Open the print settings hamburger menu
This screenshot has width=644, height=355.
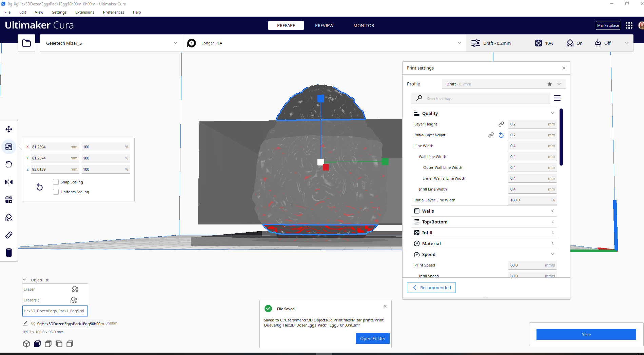point(557,98)
